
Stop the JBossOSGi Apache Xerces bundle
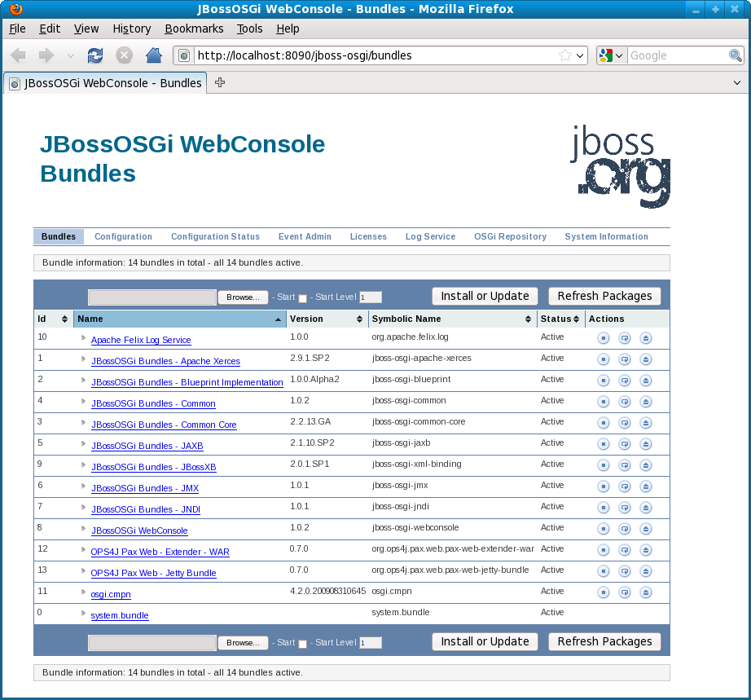click(x=604, y=359)
